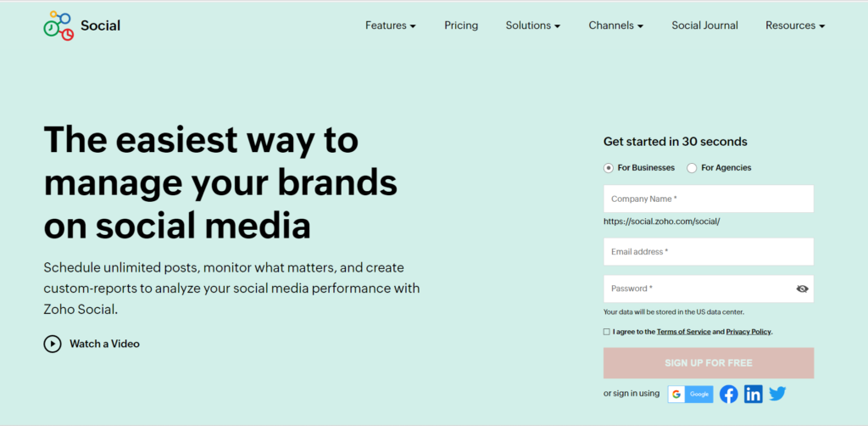The width and height of the screenshot is (868, 426).
Task: Sign in using Twitter bird icon
Action: pyautogui.click(x=777, y=394)
